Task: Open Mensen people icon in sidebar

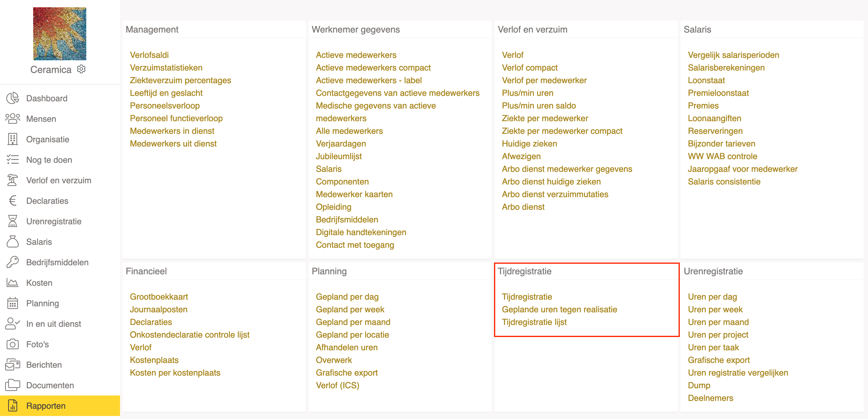Action: coord(12,118)
